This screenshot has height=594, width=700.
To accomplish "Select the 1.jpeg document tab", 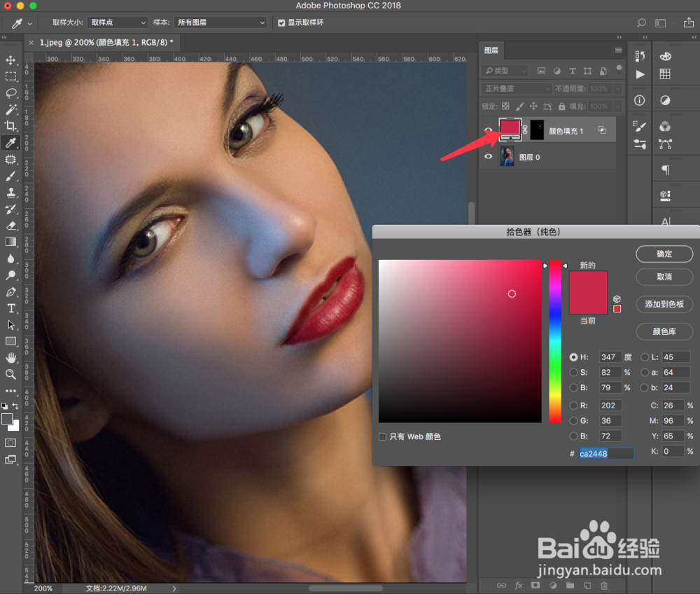I will (x=103, y=43).
